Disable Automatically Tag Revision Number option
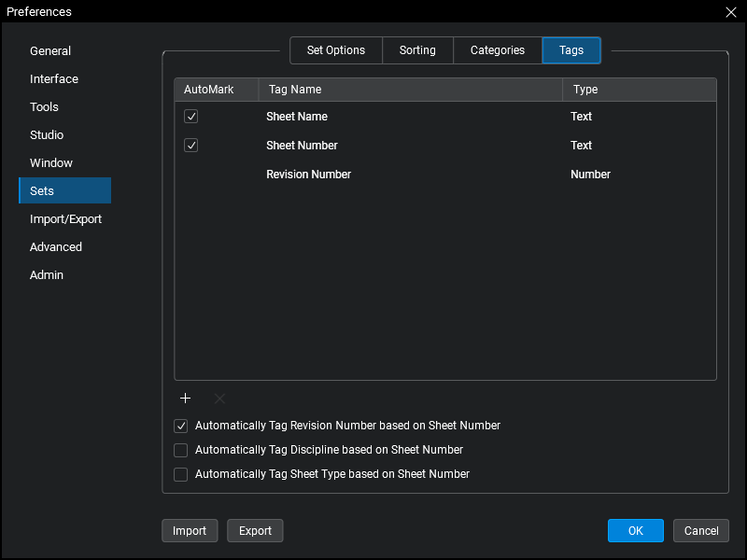The width and height of the screenshot is (747, 560). 181,426
